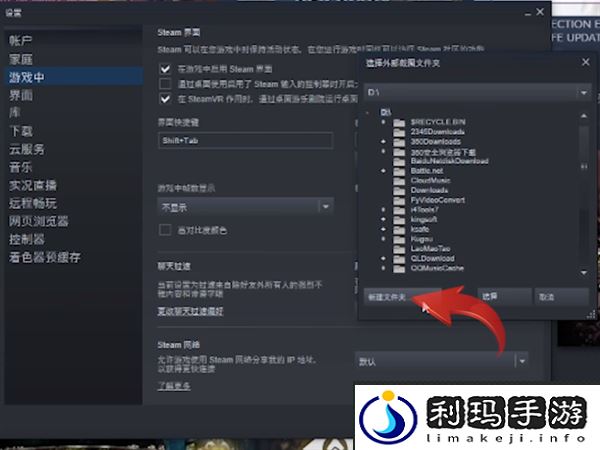
Task: Minimize the Steam settings window
Action: click(x=528, y=13)
